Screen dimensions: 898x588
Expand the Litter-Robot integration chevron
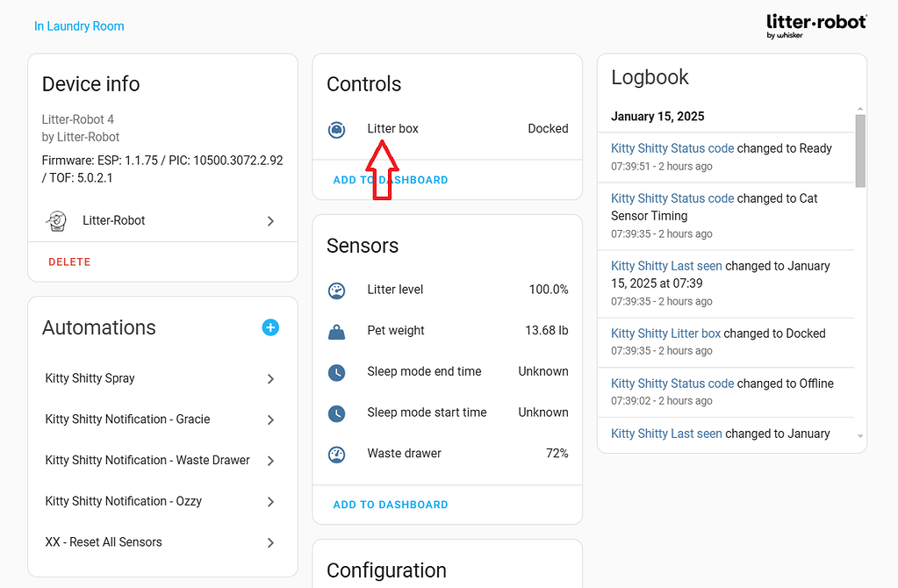click(270, 221)
